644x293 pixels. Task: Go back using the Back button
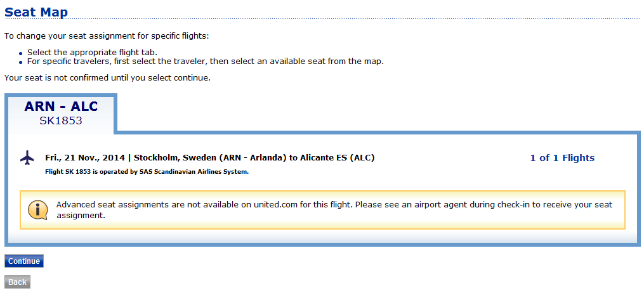point(17,282)
